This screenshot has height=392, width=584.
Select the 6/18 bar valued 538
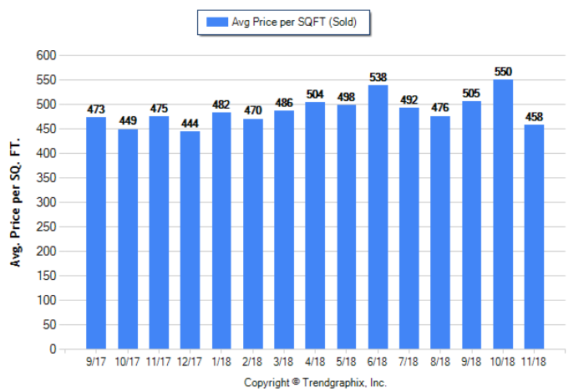click(378, 216)
